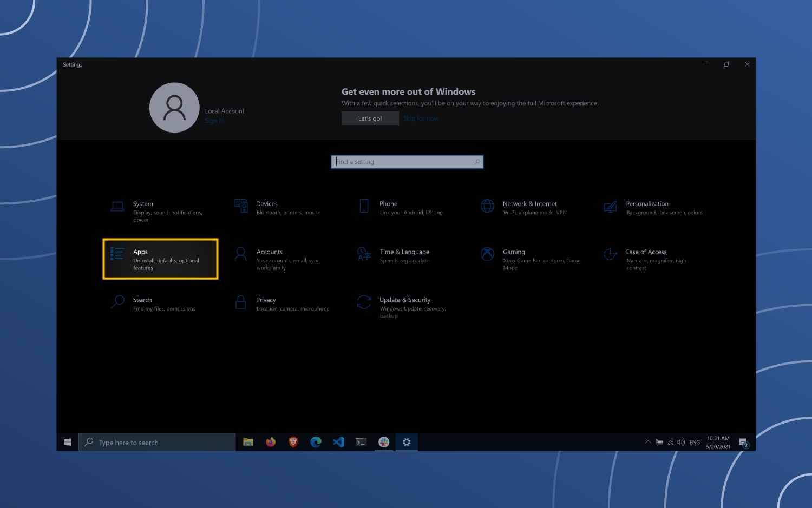Open the Time & Language label
The image size is (812, 508).
click(404, 252)
